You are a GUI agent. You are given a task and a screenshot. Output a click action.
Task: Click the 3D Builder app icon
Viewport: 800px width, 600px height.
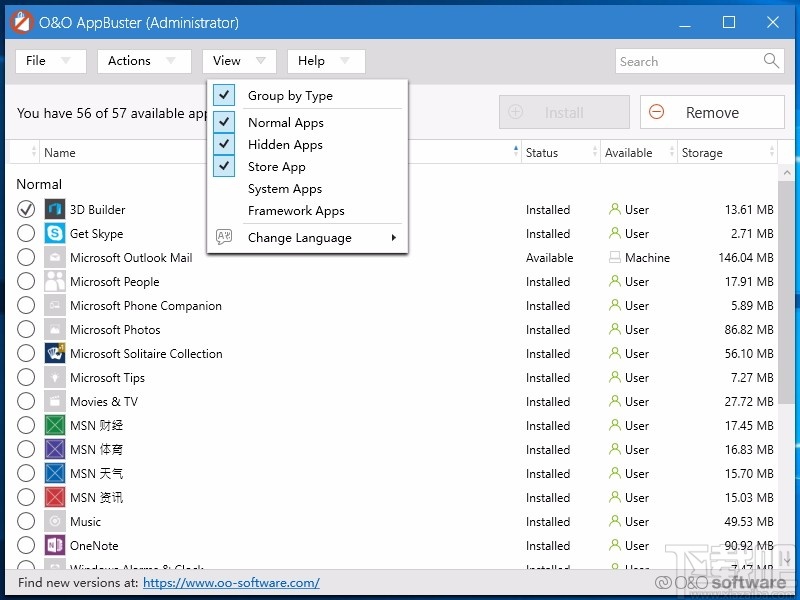pos(54,209)
